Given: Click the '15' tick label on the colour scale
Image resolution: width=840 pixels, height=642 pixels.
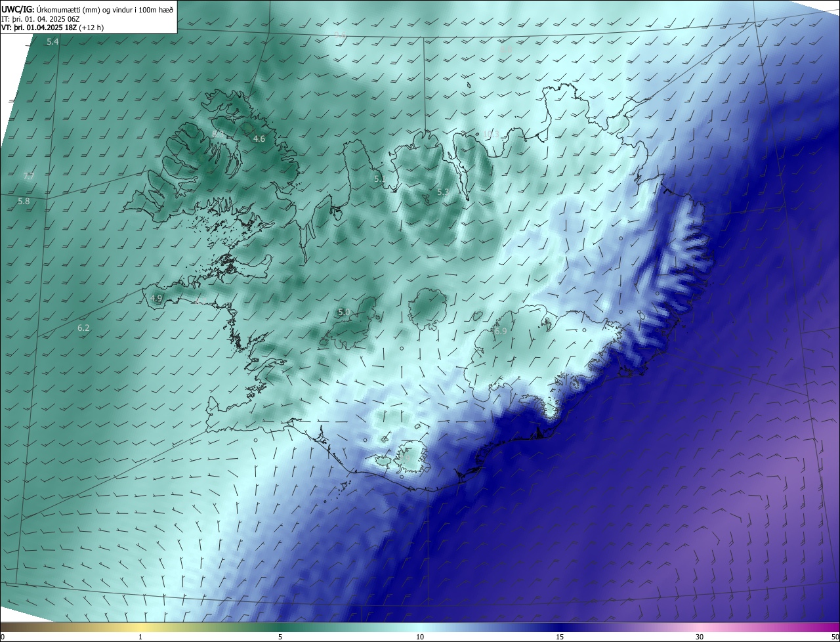Looking at the screenshot, I should pos(560,637).
